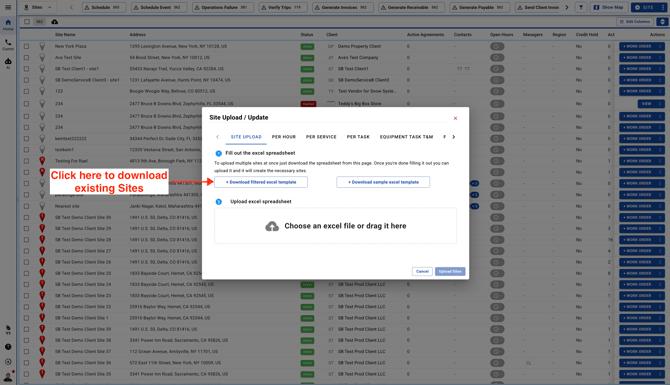670x385 pixels.
Task: Close the Site Upload / Update dialog
Action: tap(455, 118)
